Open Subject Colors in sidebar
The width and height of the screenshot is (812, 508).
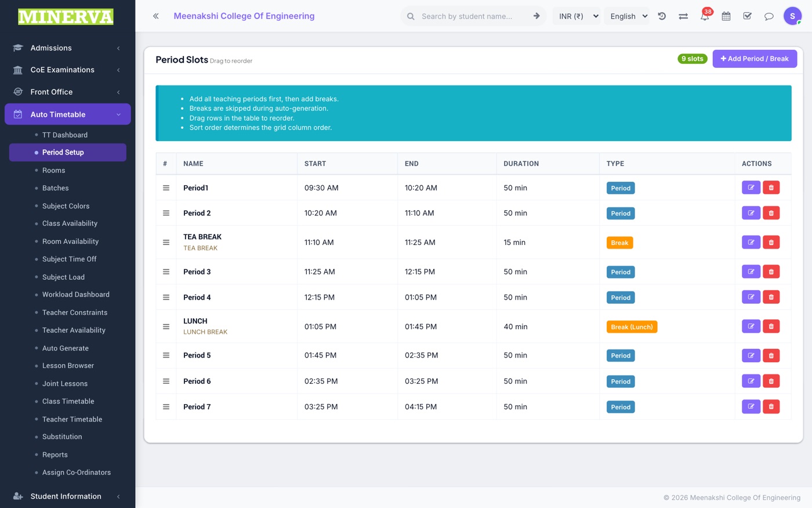[66, 206]
